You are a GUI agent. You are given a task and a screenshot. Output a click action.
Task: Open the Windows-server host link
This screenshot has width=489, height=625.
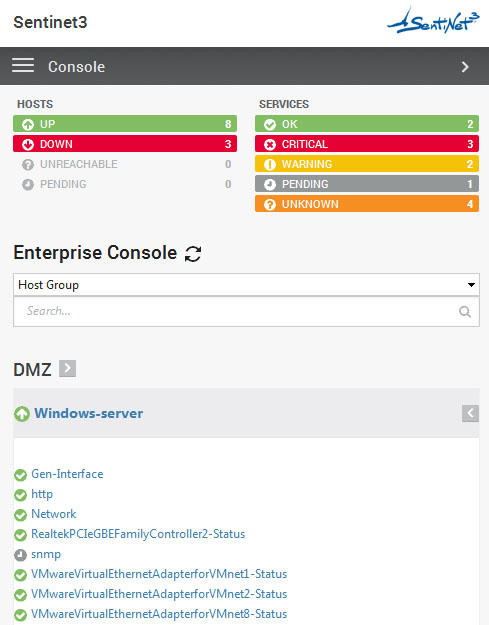pyautogui.click(x=88, y=413)
